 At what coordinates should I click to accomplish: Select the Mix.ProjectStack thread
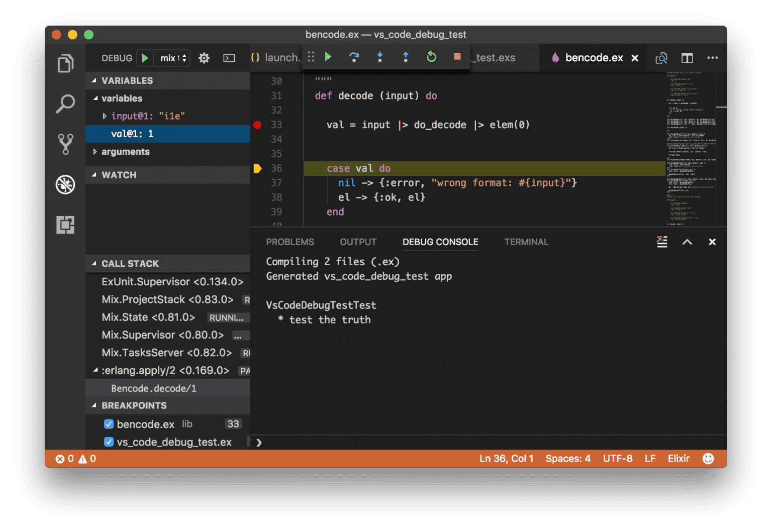168,300
